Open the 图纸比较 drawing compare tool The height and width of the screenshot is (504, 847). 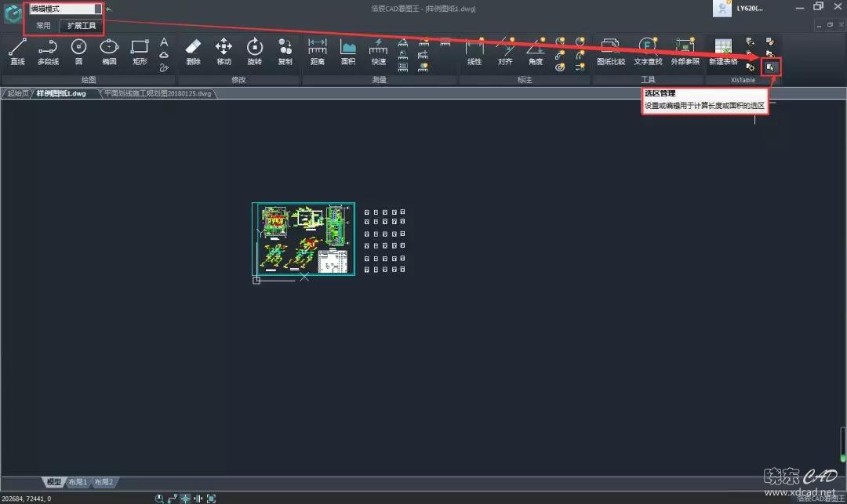point(609,52)
